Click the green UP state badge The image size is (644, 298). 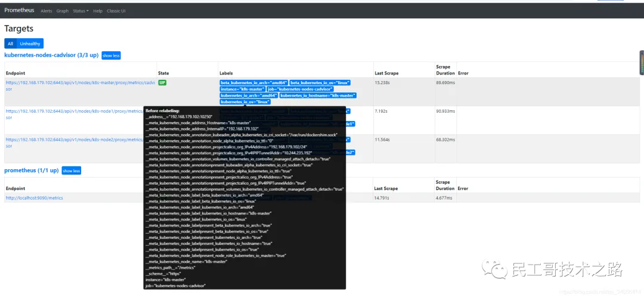pyautogui.click(x=162, y=82)
